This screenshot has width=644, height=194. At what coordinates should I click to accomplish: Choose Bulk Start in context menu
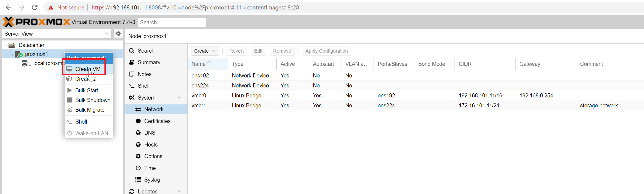(x=89, y=90)
